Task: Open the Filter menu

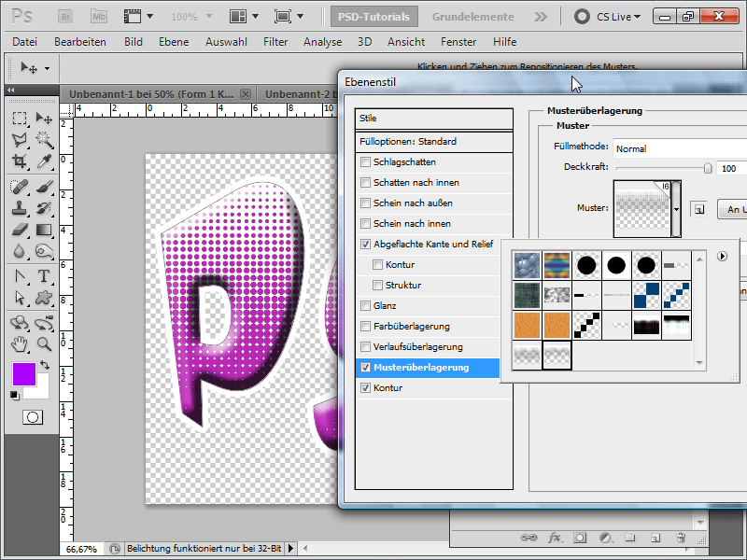Action: pos(275,42)
